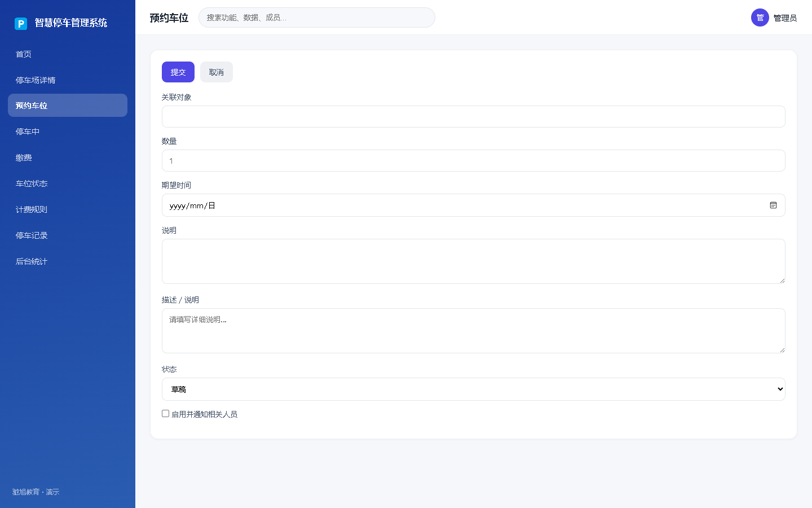Click the 期望时间 field label
The width and height of the screenshot is (812, 508).
point(176,185)
